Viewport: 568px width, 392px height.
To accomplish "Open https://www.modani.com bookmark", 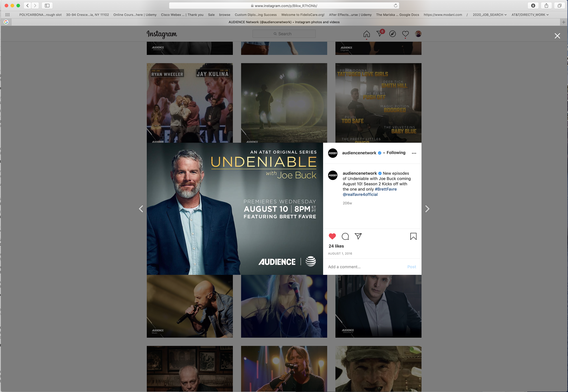I will [x=443, y=15].
